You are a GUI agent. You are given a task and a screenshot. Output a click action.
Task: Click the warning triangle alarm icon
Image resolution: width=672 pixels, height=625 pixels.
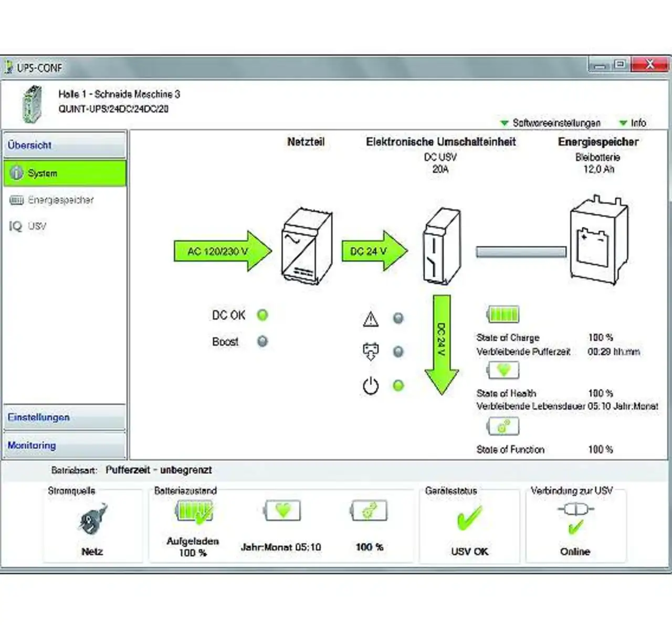pyautogui.click(x=371, y=319)
